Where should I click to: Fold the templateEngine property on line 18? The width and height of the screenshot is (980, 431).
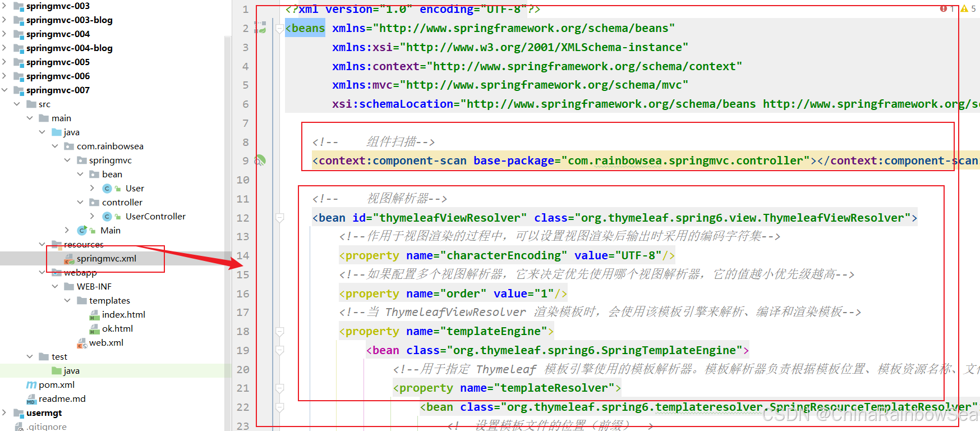[x=279, y=332]
